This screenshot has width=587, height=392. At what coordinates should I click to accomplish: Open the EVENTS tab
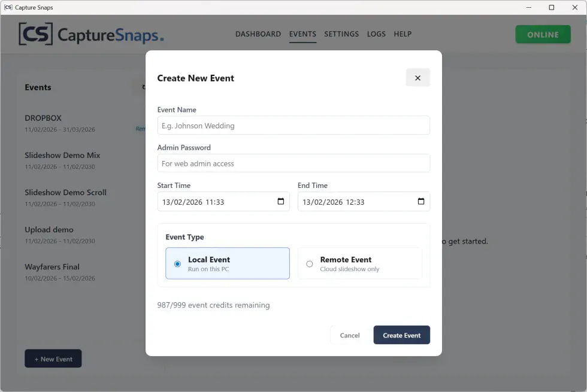(x=302, y=34)
